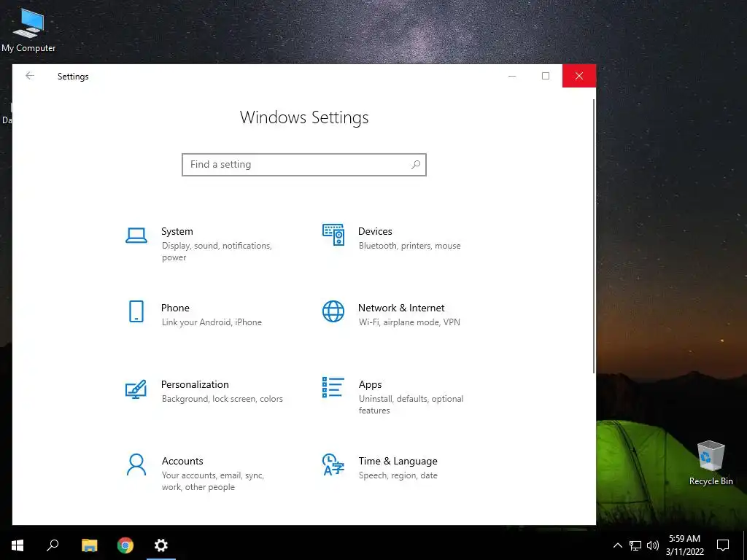Open the Devices settings heading

click(x=375, y=231)
